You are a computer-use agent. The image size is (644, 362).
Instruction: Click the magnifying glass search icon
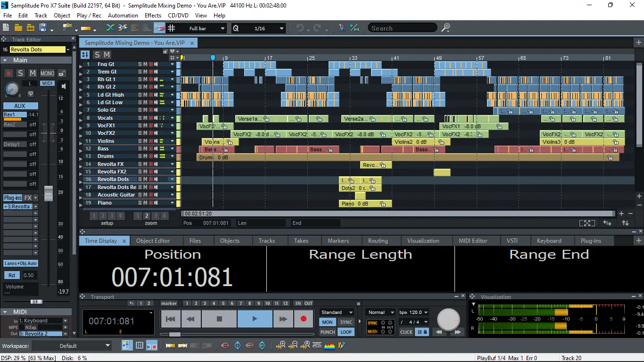(x=446, y=28)
